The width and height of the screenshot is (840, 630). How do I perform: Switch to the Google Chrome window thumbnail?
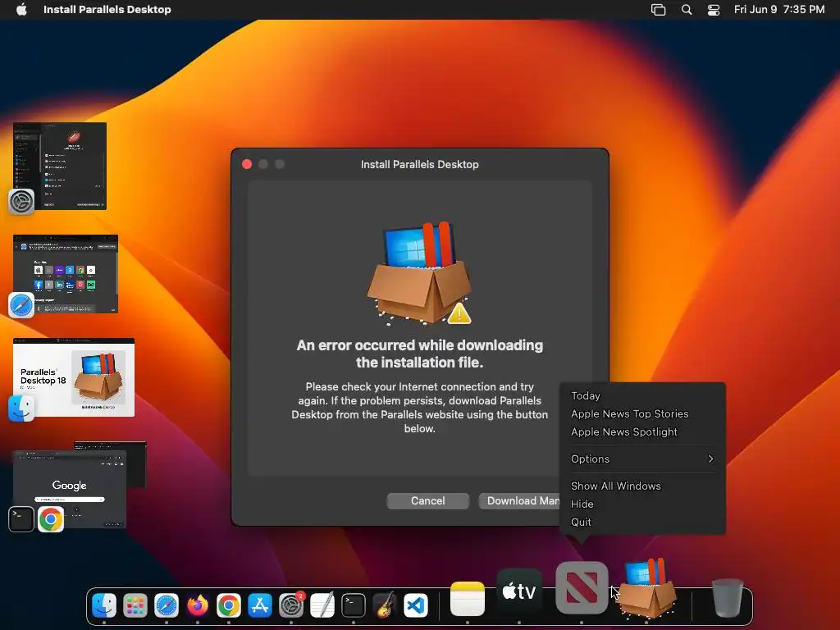[x=70, y=489]
